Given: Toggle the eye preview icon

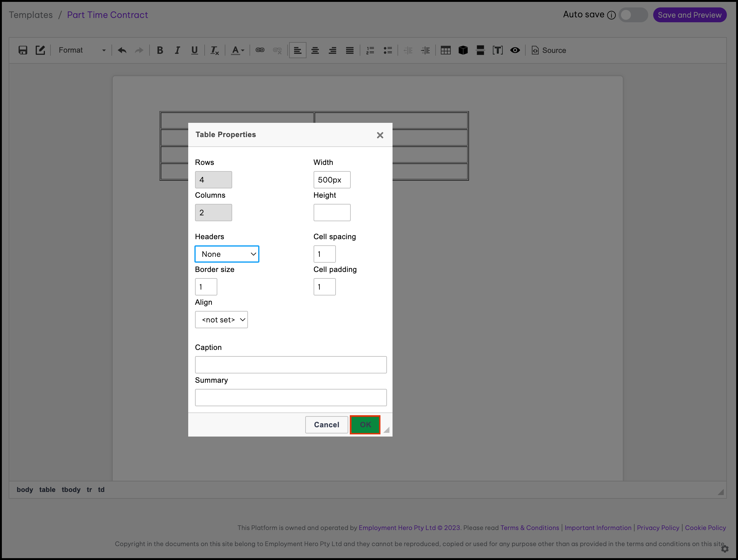Looking at the screenshot, I should [x=515, y=50].
